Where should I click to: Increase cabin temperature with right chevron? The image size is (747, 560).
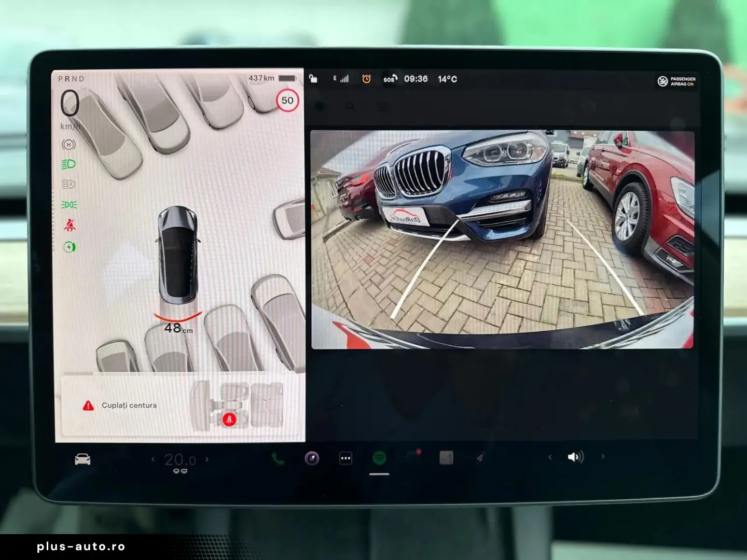point(207,459)
